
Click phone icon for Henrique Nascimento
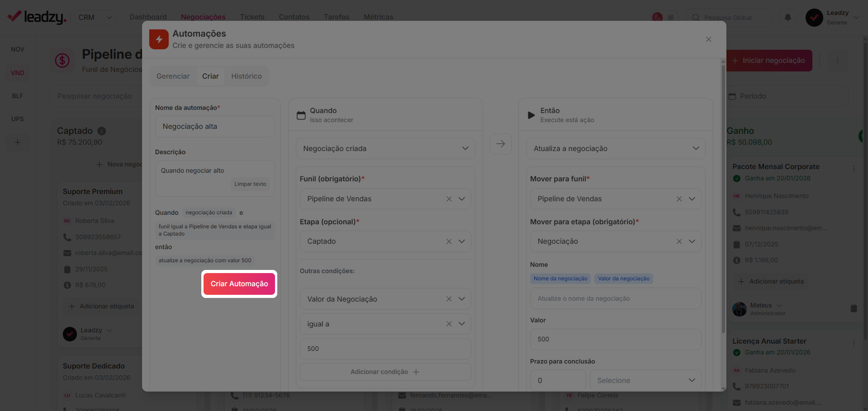tap(737, 212)
